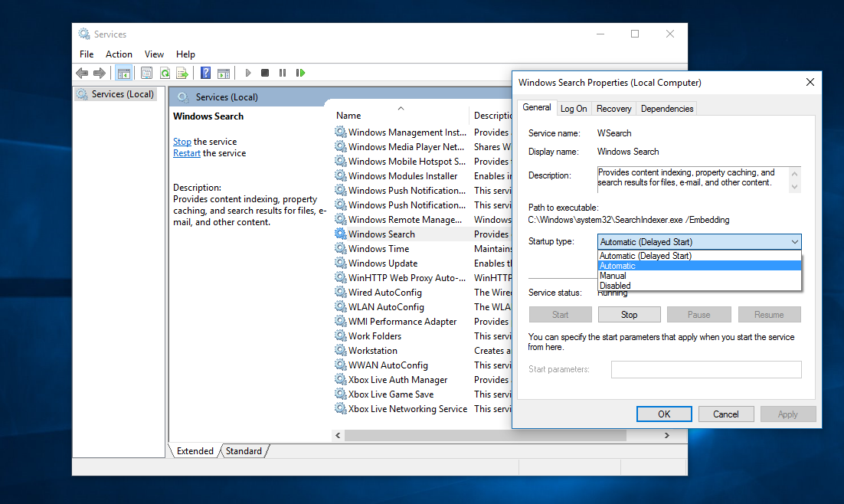Click the gear icon beside Windows Update row
Screen dimensions: 844x504
(x=340, y=263)
